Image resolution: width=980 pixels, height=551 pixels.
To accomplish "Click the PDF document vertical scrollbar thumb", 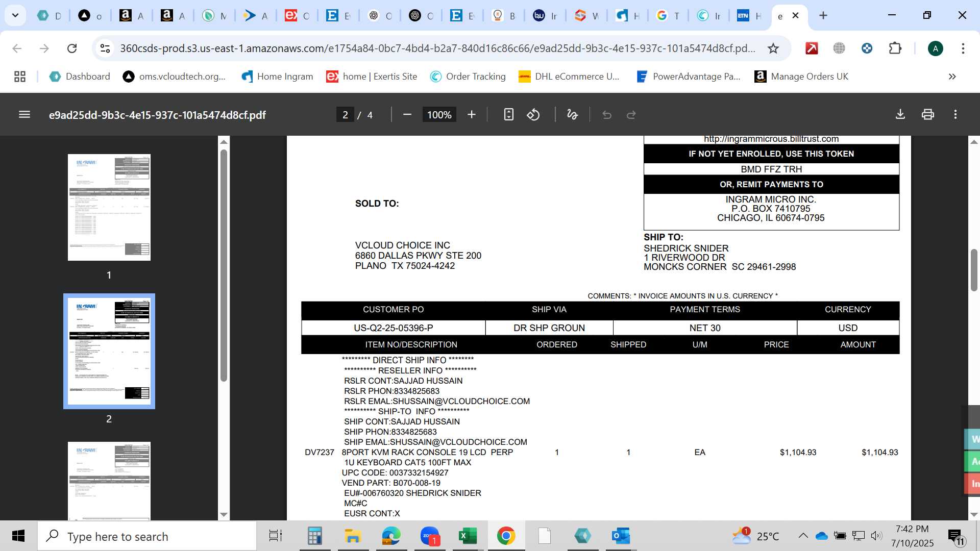I will coord(974,270).
